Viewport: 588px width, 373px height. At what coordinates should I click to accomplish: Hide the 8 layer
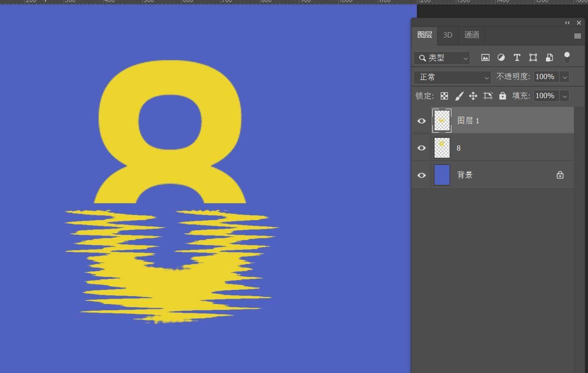pyautogui.click(x=421, y=148)
